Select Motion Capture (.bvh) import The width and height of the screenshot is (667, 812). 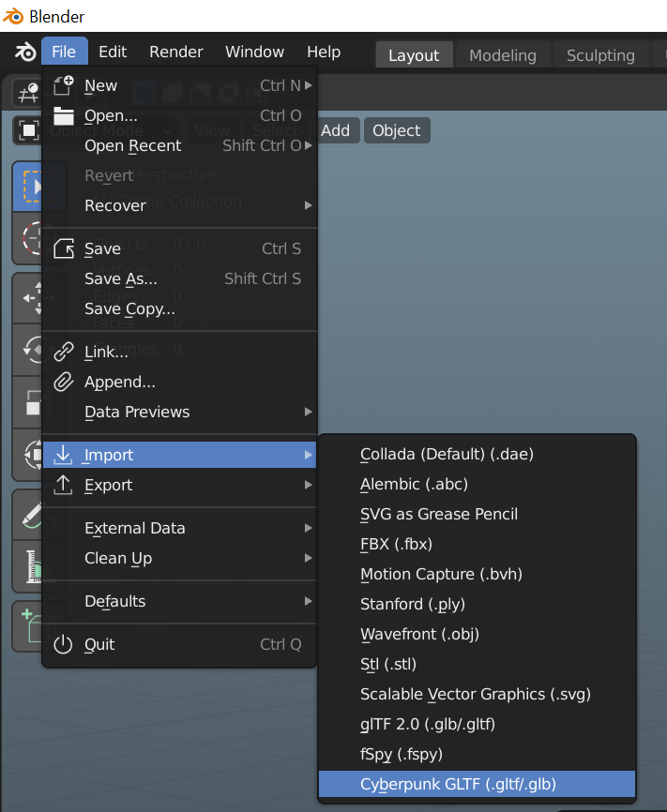(477, 574)
